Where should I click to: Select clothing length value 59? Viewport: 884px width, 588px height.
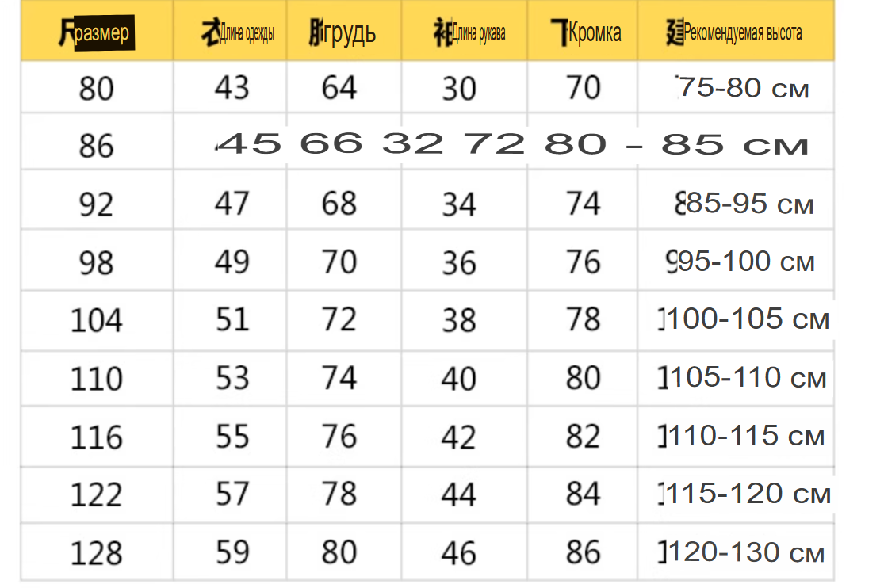[x=232, y=552]
